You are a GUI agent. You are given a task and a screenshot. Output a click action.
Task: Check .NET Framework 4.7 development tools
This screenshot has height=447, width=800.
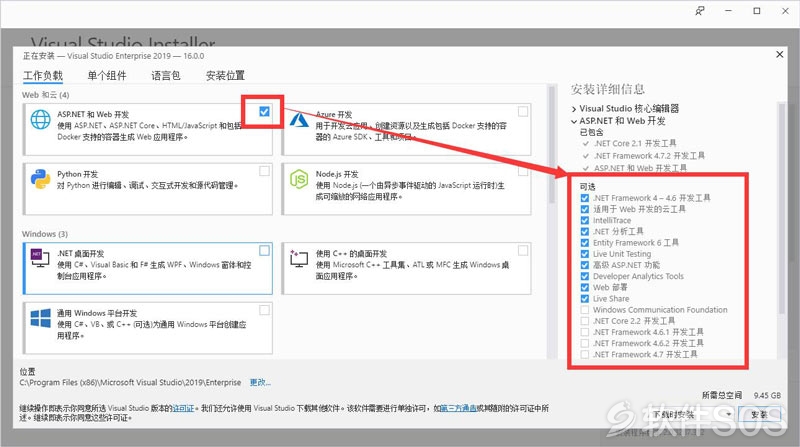coord(585,355)
